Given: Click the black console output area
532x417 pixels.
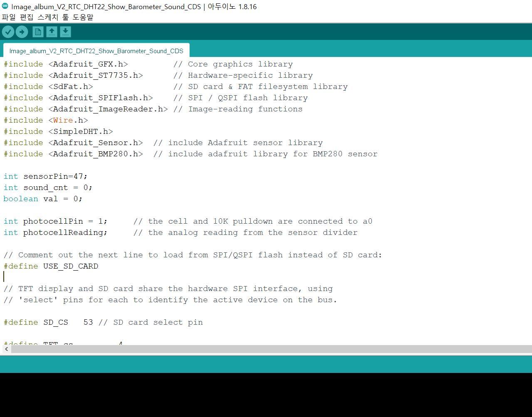Looking at the screenshot, I should tap(266, 395).
